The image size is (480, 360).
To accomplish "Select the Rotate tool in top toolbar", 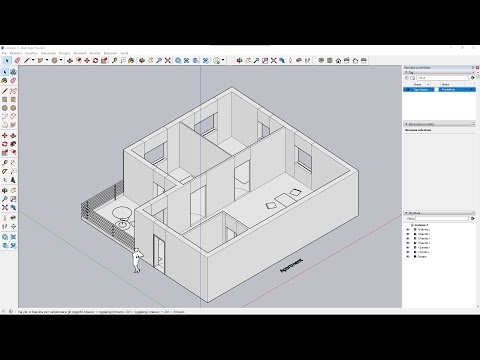I will 96,60.
